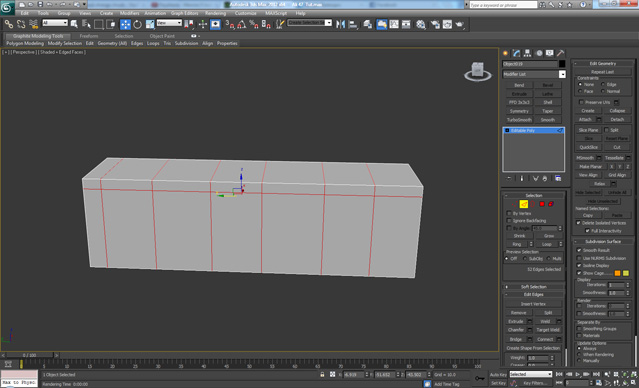Expand the Soft Selection rollout
The height and width of the screenshot is (388, 639).
coord(533,287)
